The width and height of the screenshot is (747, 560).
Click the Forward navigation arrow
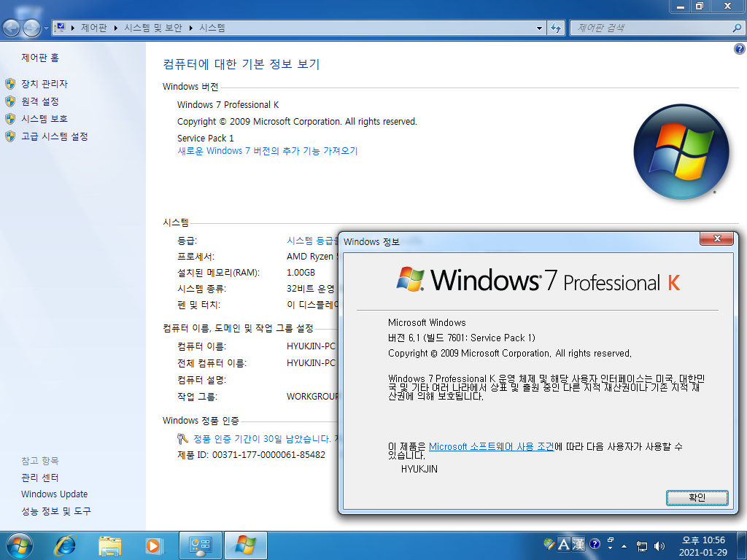coord(31,28)
